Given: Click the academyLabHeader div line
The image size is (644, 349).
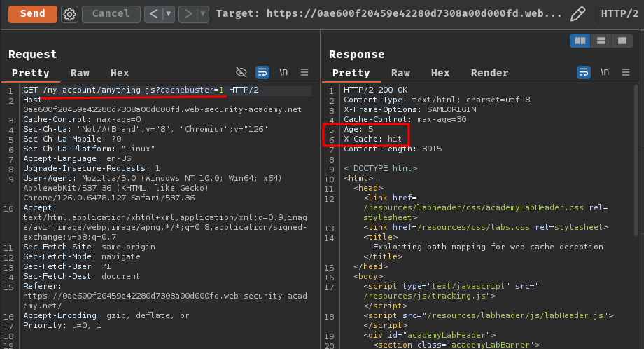Looking at the screenshot, I should point(430,335).
